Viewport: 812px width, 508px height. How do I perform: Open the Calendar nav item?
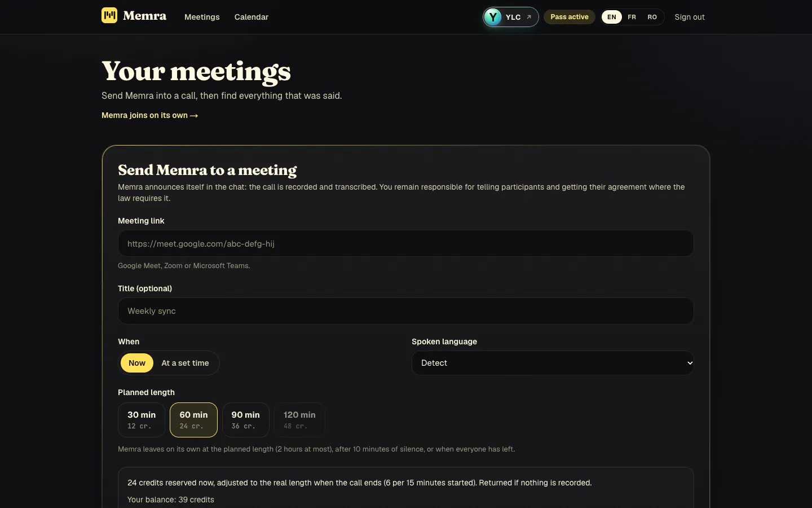tap(251, 17)
